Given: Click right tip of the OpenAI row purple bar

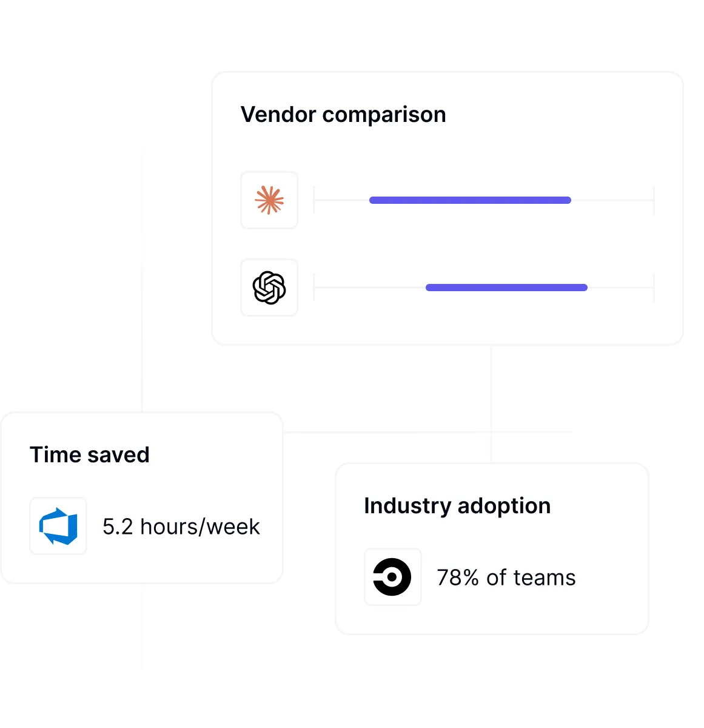Looking at the screenshot, I should click(585, 288).
